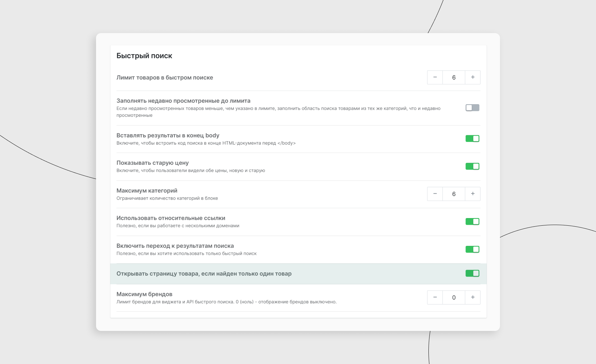Switch off Открывать страницу товара toggle

(x=472, y=273)
